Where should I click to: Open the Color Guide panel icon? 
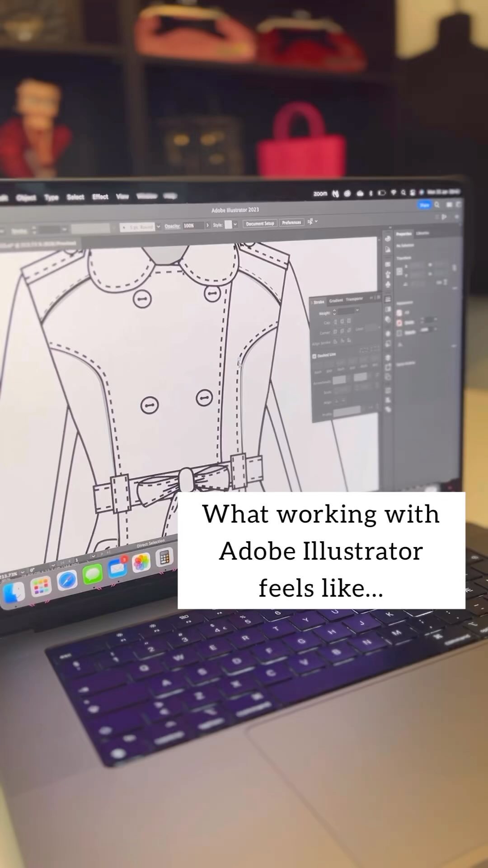click(x=388, y=249)
